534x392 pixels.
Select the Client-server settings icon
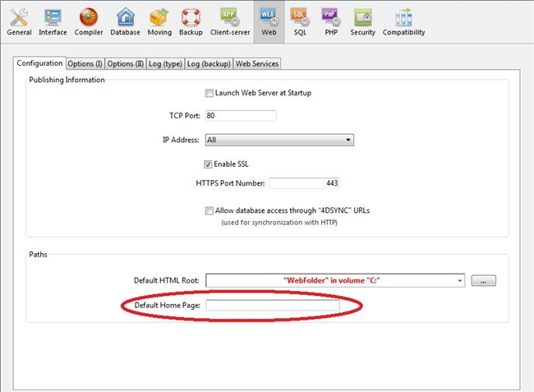pyautogui.click(x=229, y=21)
